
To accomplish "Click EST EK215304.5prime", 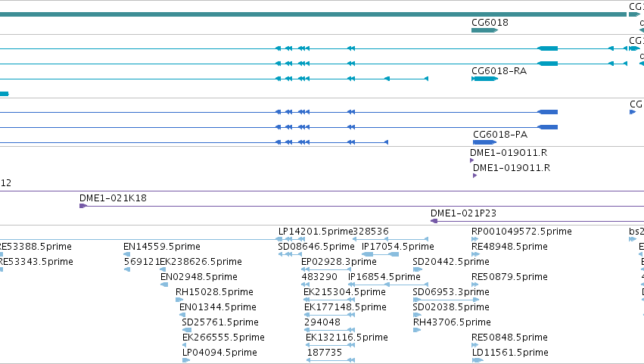I will (x=344, y=292).
